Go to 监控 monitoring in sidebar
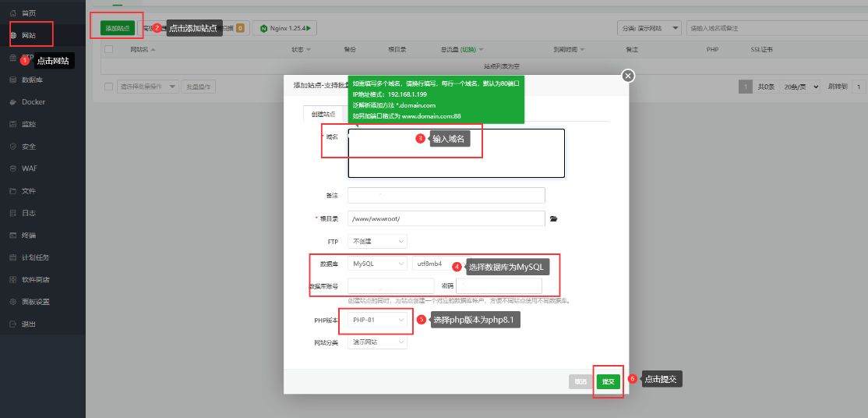 (13, 124)
